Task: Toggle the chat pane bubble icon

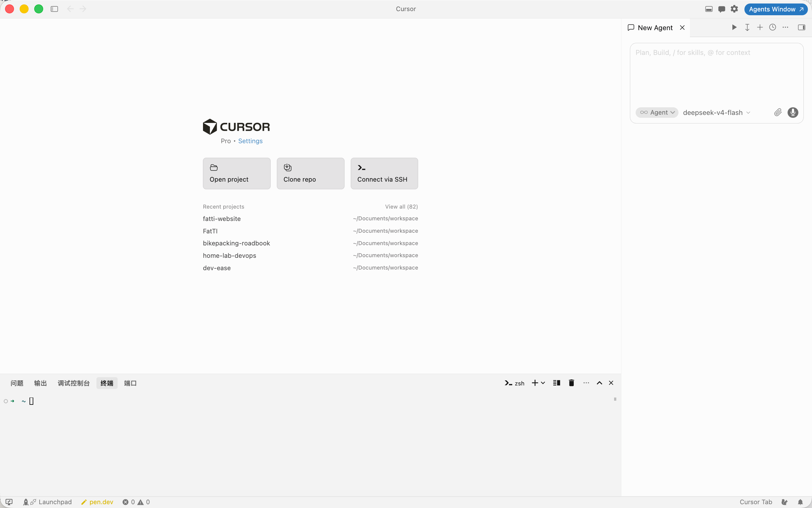Action: click(x=721, y=9)
